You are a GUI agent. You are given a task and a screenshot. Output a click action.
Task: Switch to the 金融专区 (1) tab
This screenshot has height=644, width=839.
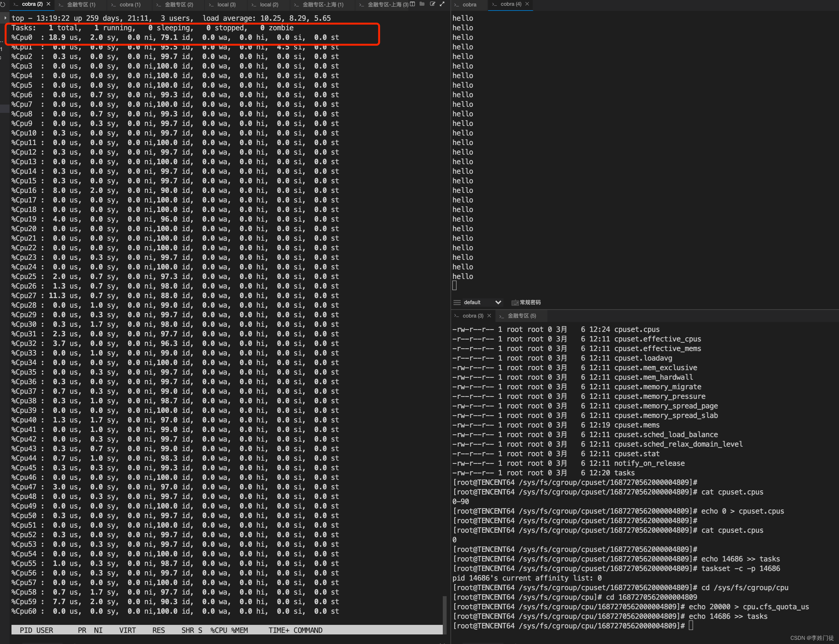pyautogui.click(x=81, y=4)
